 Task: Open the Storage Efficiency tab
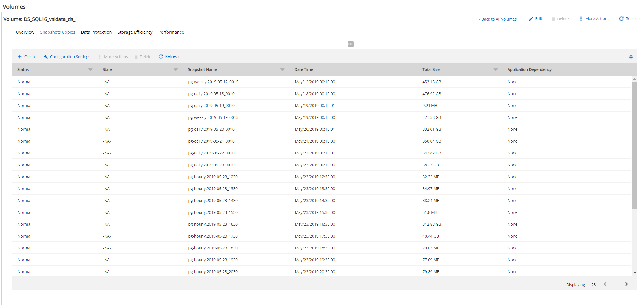point(135,32)
